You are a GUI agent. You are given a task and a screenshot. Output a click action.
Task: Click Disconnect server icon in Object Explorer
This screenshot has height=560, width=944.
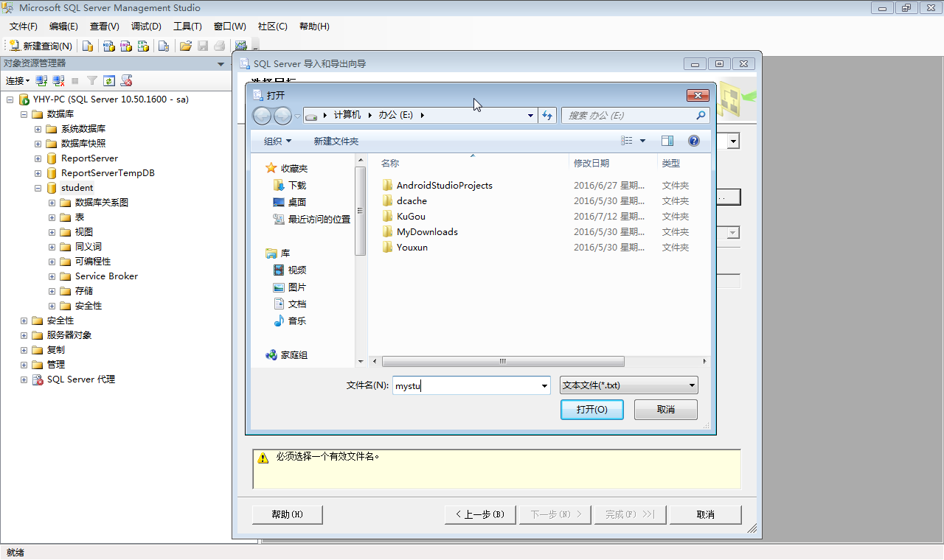(58, 80)
